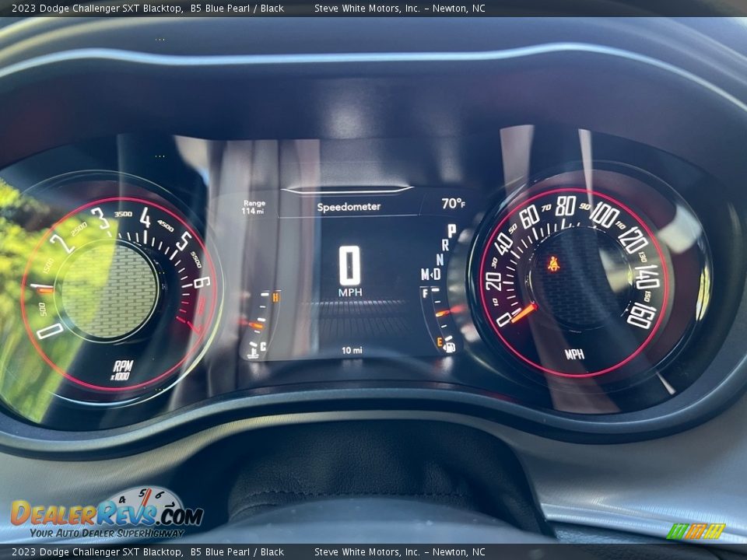
Task: Click the 'MPH' label under the digital speed
Action: [x=350, y=292]
